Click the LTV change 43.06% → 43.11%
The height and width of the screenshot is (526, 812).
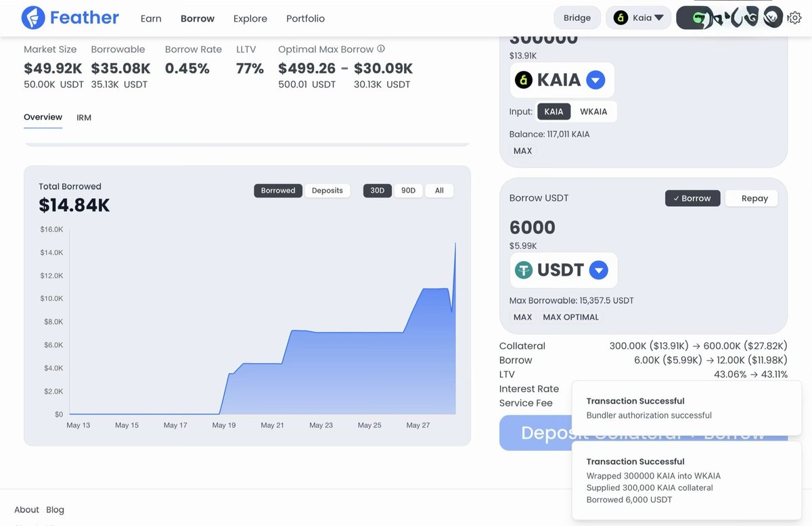coord(750,375)
